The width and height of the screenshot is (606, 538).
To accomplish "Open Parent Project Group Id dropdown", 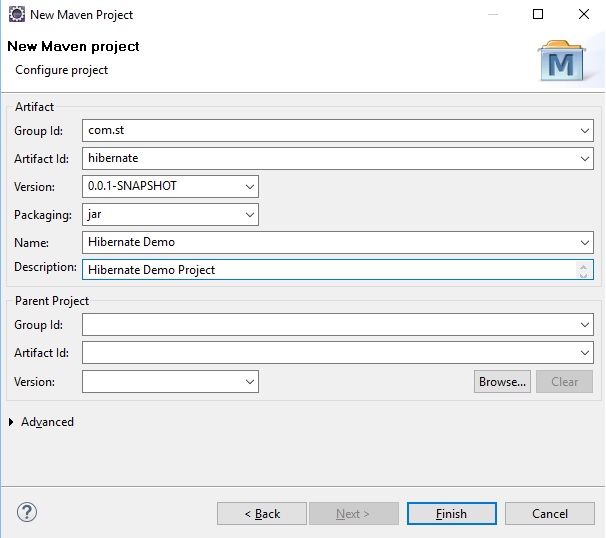I will [x=585, y=325].
